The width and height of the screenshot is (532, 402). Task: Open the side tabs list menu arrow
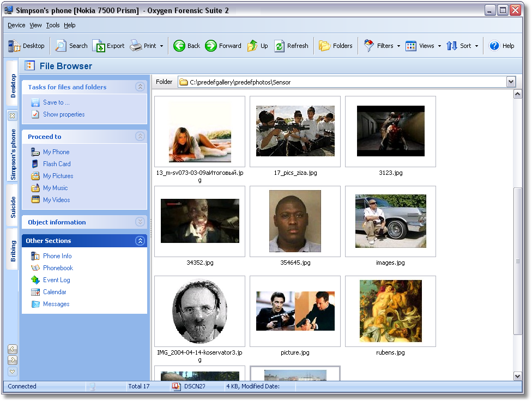tap(12, 371)
